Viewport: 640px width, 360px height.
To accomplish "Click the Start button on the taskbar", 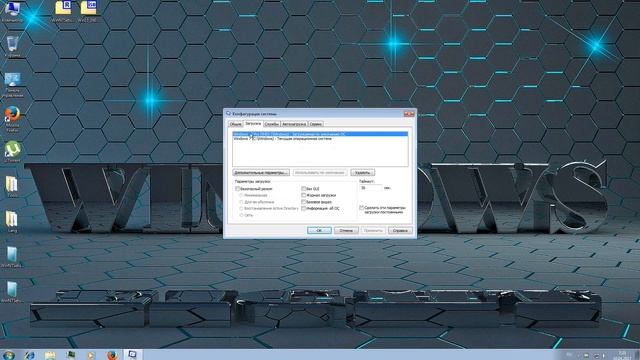I will click(x=8, y=355).
